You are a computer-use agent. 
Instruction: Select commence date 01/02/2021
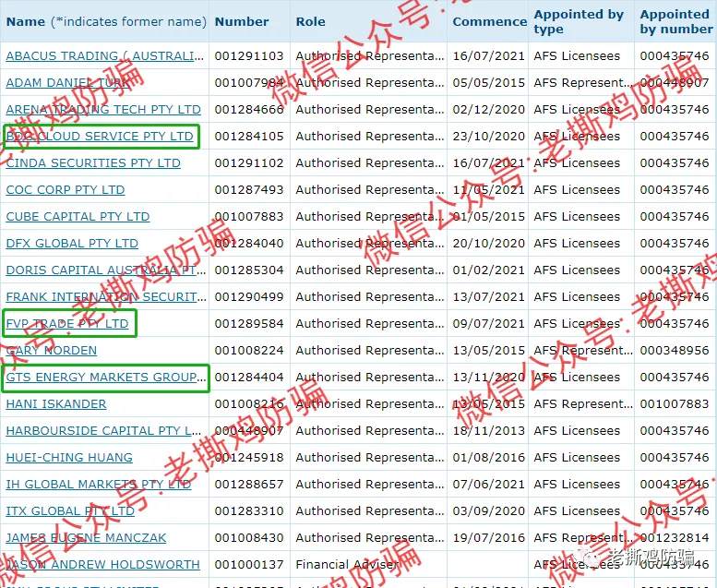[489, 270]
